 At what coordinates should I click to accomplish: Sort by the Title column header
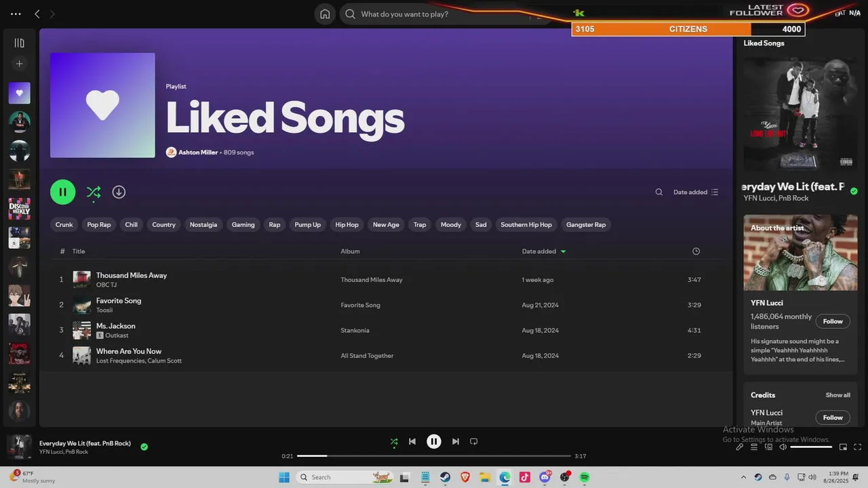(x=79, y=251)
